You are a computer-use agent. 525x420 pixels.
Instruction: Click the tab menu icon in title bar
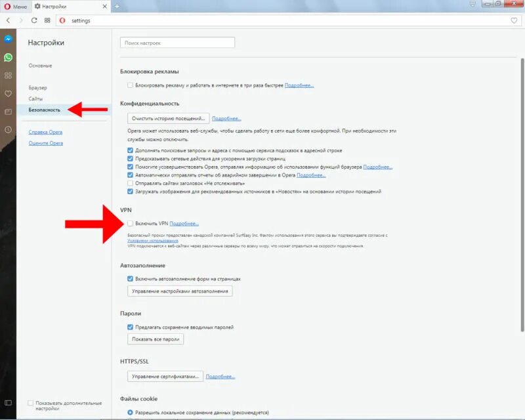pyautogui.click(x=472, y=5)
